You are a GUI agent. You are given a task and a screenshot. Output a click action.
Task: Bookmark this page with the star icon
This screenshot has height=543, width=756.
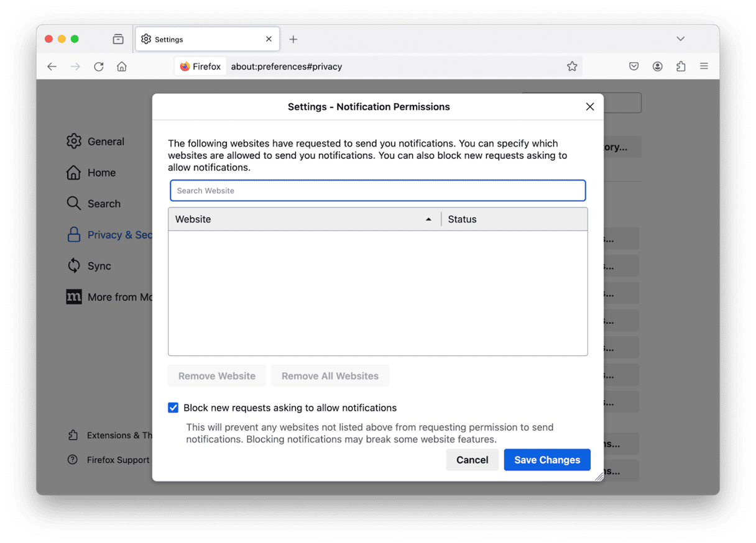tap(572, 66)
